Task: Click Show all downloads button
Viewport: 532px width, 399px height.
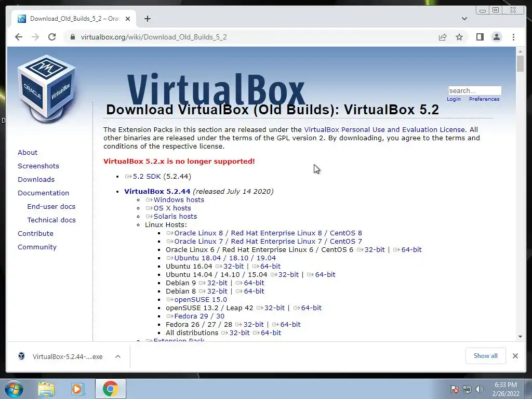Action: (x=486, y=356)
